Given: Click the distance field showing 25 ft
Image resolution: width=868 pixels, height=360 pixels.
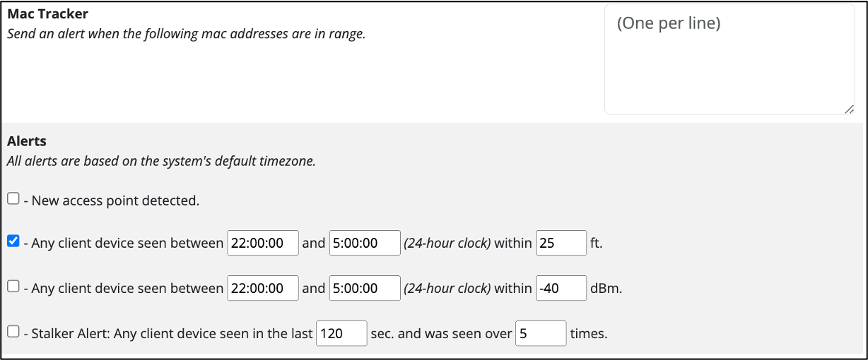Looking at the screenshot, I should pyautogui.click(x=561, y=243).
